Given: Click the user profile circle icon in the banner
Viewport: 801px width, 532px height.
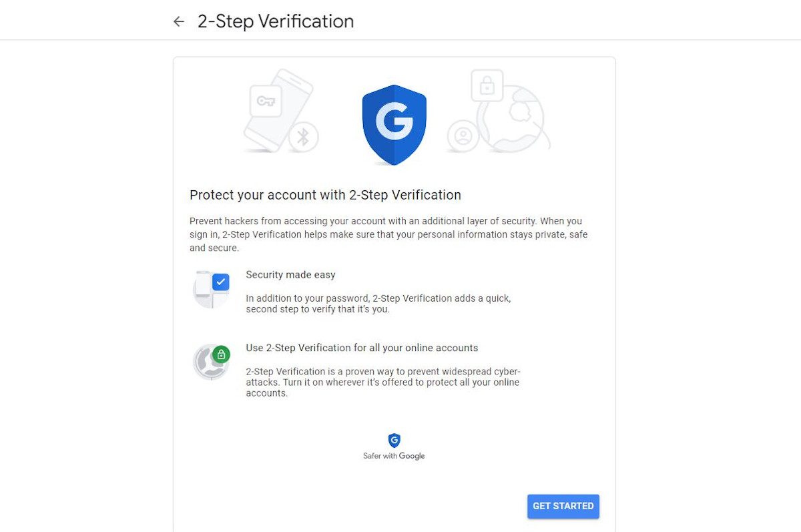Looking at the screenshot, I should 462,136.
